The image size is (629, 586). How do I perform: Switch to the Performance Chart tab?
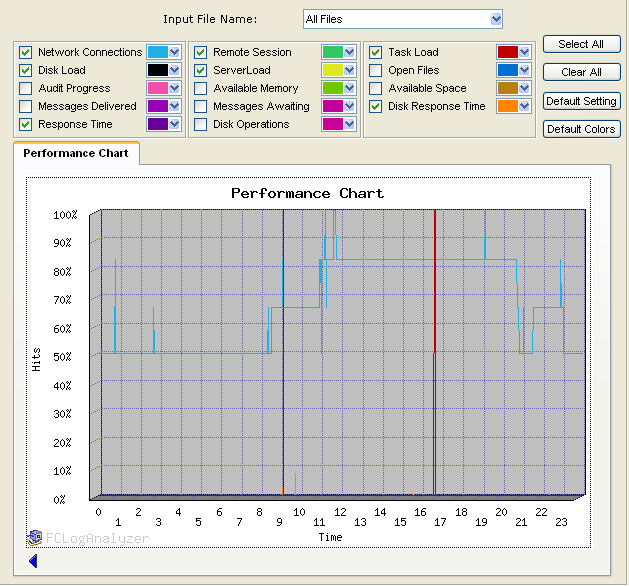(76, 153)
